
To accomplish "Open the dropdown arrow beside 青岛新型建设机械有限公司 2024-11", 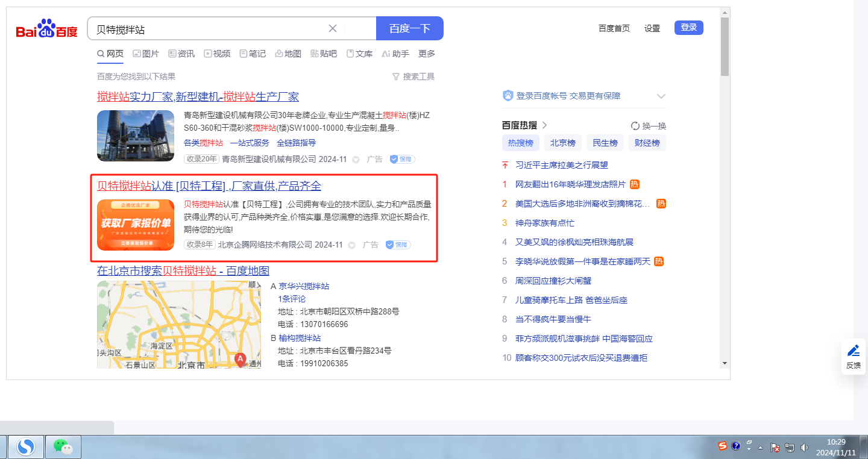I will coord(356,160).
